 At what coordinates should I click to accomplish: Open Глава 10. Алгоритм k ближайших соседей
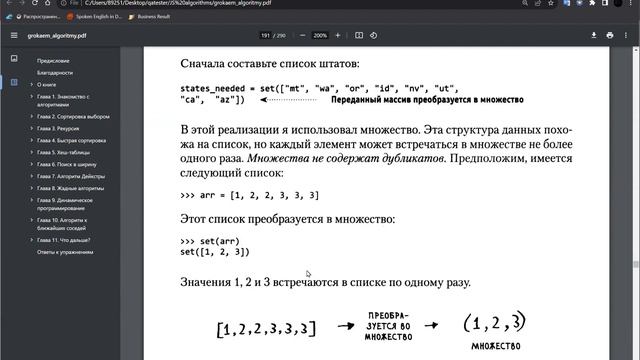pos(62,224)
